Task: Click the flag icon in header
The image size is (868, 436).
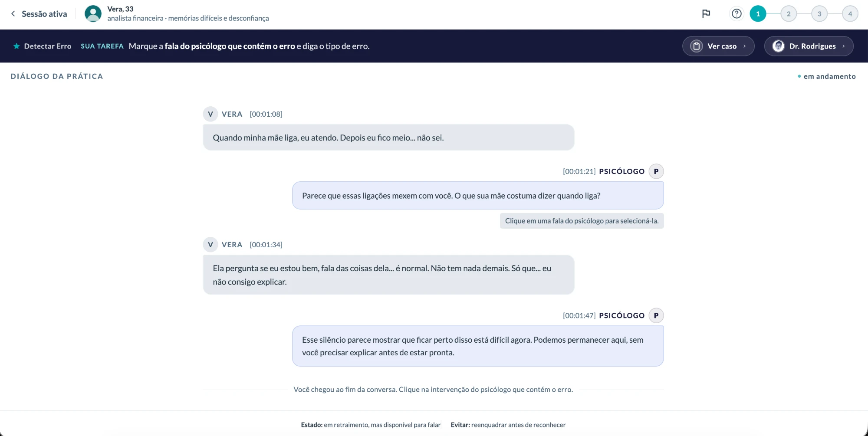Action: click(706, 14)
